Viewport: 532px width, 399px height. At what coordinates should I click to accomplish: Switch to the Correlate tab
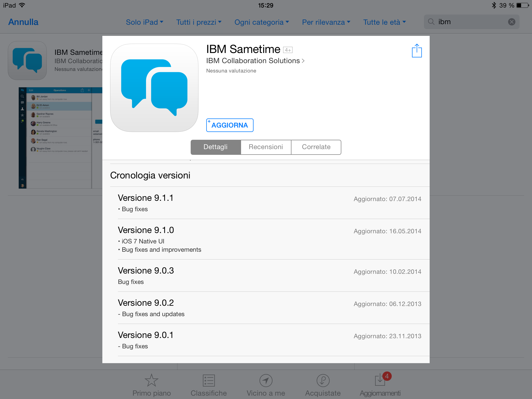tap(316, 147)
